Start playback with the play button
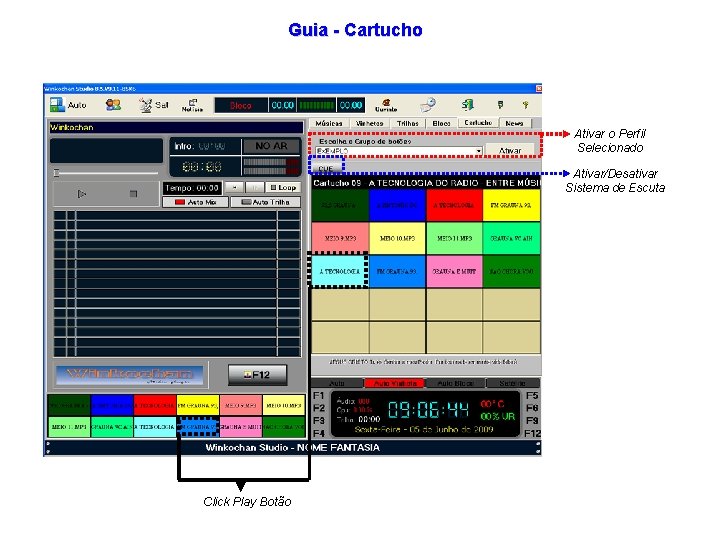Image resolution: width=720 pixels, height=540 pixels. [82, 194]
